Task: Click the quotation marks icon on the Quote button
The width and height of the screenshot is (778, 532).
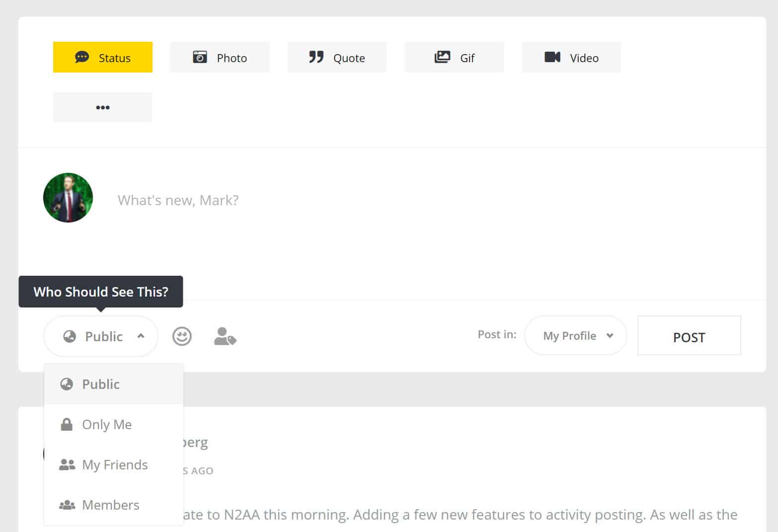Action: pos(316,57)
